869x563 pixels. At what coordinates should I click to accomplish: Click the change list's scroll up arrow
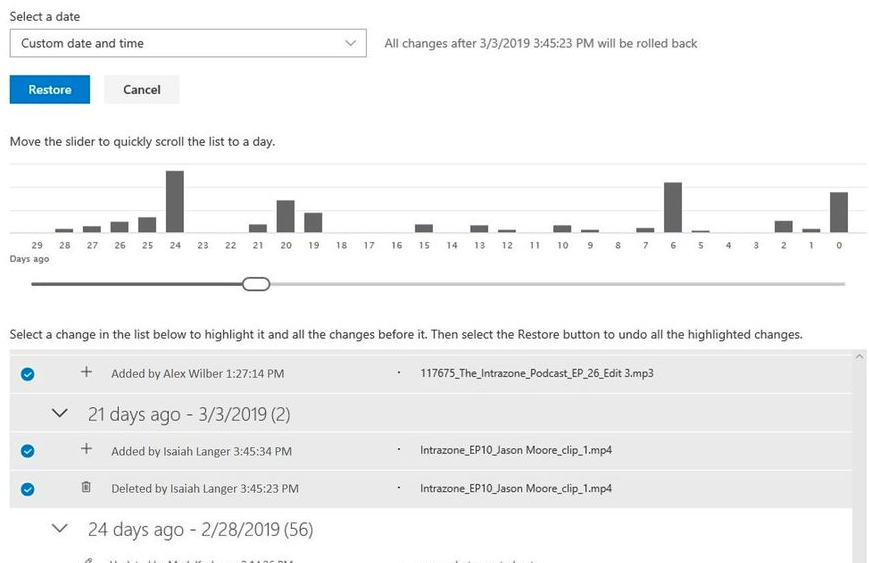point(859,356)
